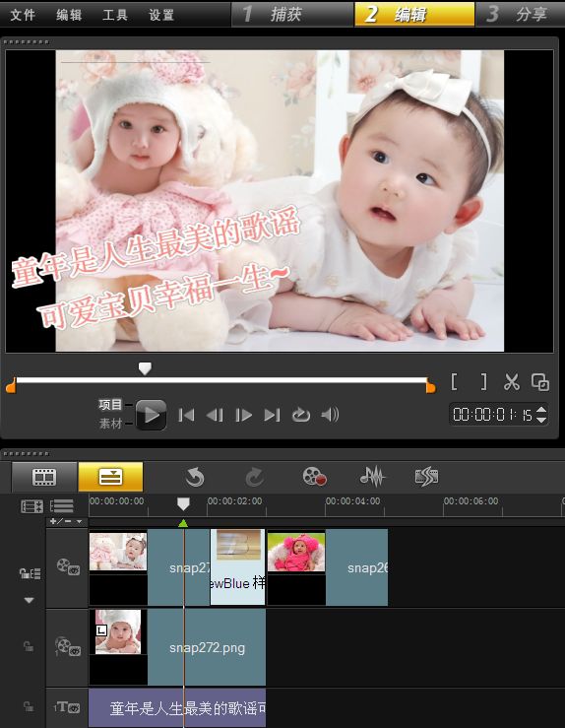Open the track manager icon

click(x=32, y=506)
